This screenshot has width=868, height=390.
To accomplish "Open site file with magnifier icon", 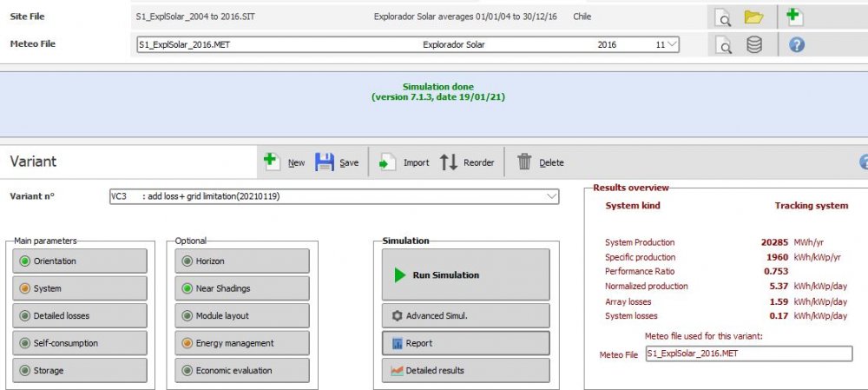I will point(723,17).
